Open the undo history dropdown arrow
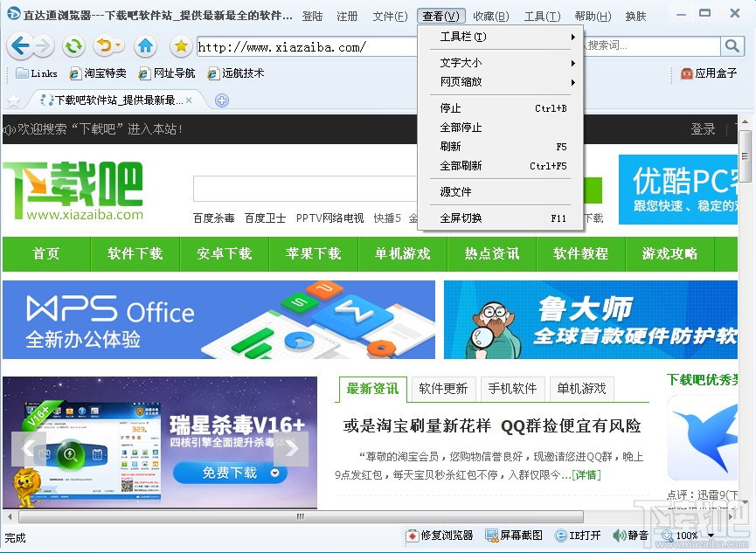The height and width of the screenshot is (553, 756). 117,45
